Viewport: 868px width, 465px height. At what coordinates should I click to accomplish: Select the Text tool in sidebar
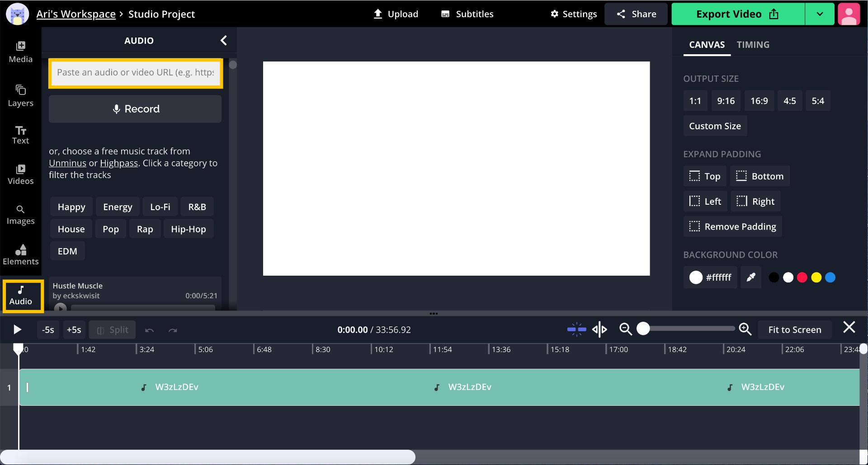click(20, 135)
